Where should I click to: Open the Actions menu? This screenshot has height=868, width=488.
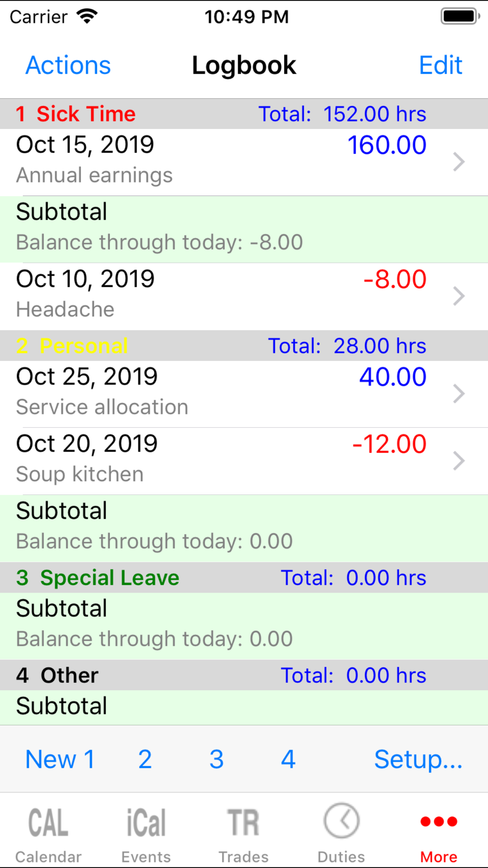(68, 65)
